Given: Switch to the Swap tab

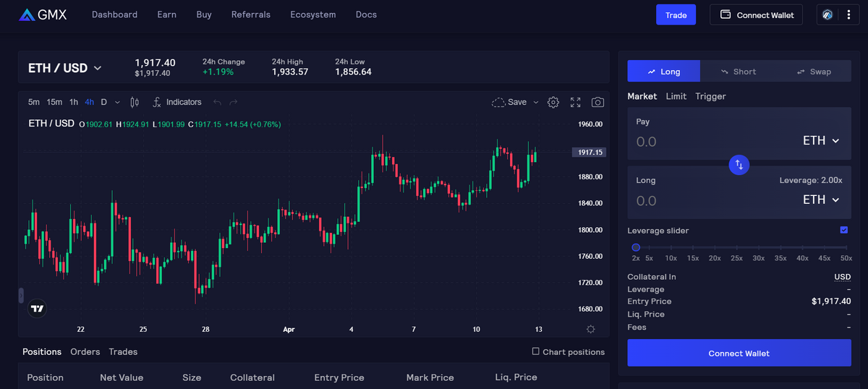Looking at the screenshot, I should 814,72.
